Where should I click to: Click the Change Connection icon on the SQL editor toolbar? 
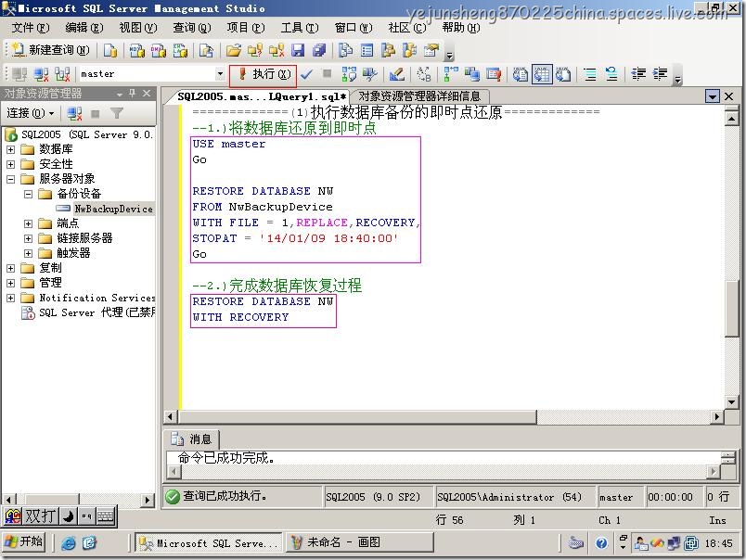coord(62,74)
